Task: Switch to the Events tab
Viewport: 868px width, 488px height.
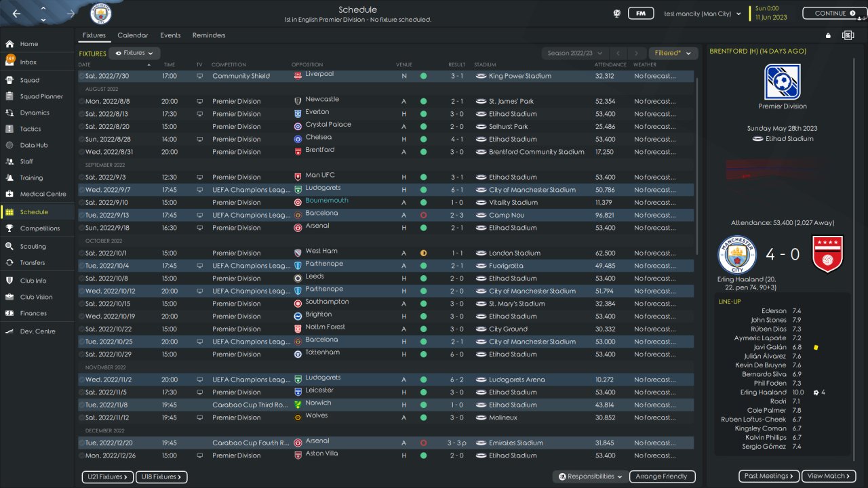Action: pos(170,35)
